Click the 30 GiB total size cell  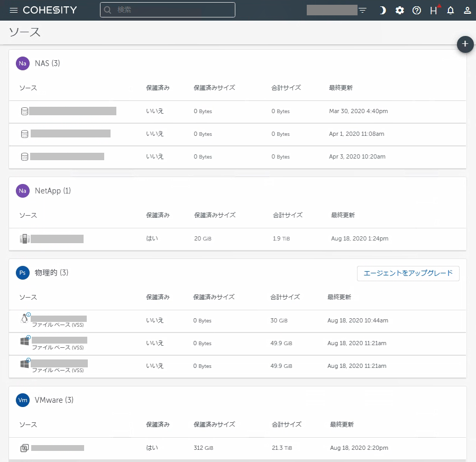pos(279,321)
